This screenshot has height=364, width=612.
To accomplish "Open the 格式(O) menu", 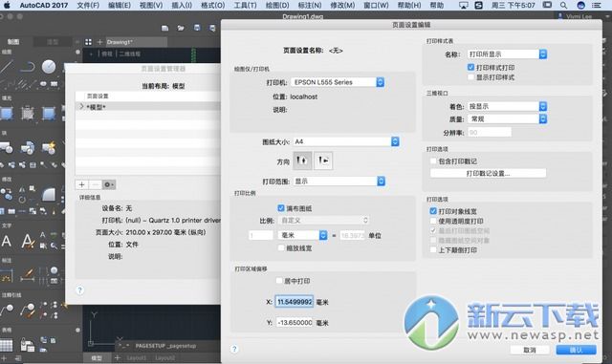I will point(212,5).
